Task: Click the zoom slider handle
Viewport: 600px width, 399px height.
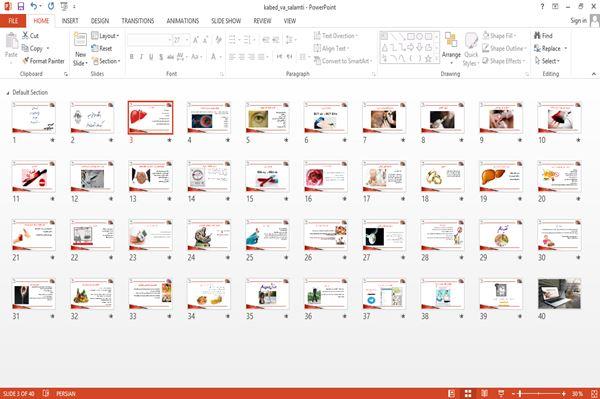Action: [x=520, y=393]
